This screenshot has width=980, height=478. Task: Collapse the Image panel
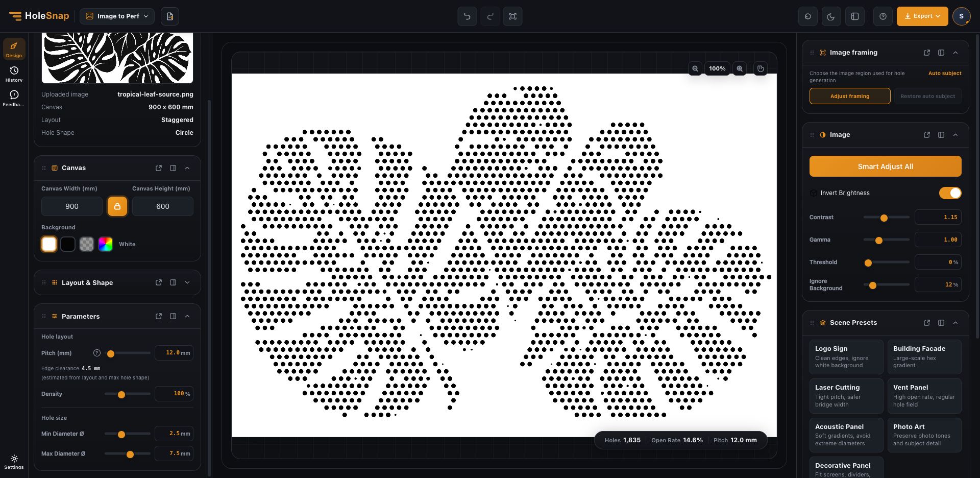pos(955,135)
